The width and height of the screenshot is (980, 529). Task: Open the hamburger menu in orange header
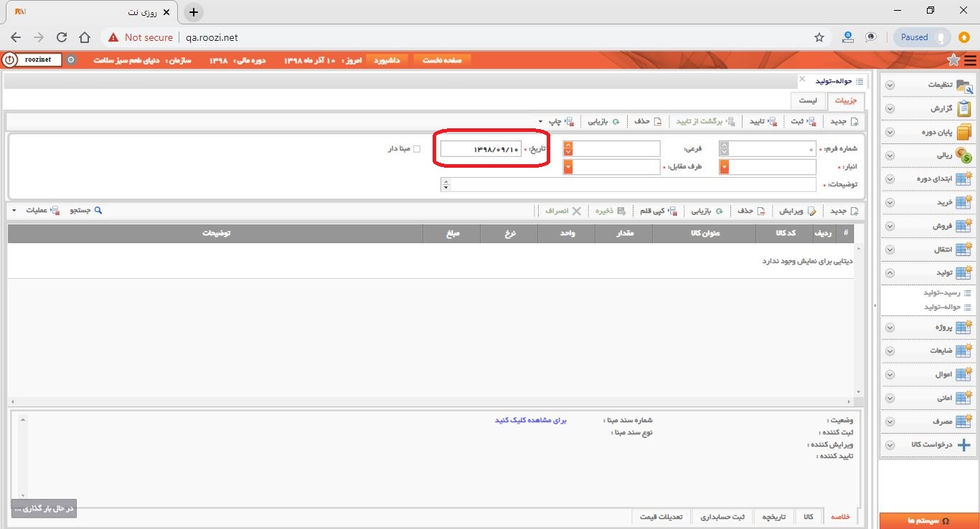[x=971, y=60]
